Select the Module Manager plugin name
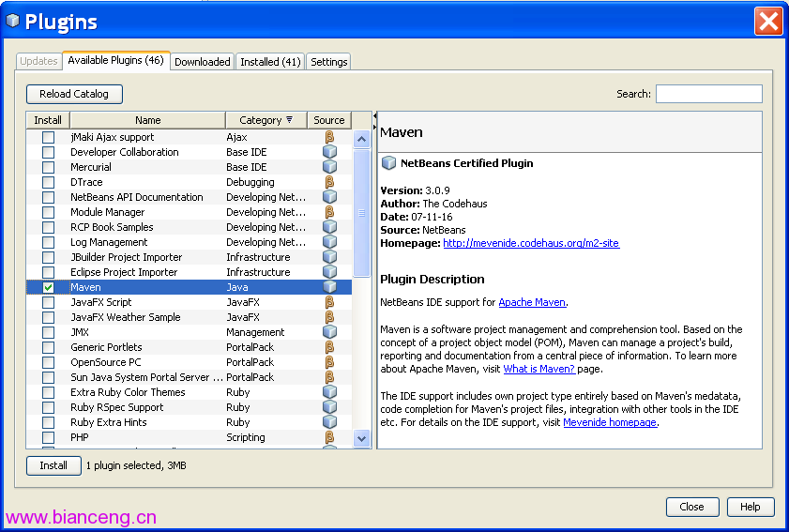Image resolution: width=789 pixels, height=532 pixels. click(x=107, y=212)
